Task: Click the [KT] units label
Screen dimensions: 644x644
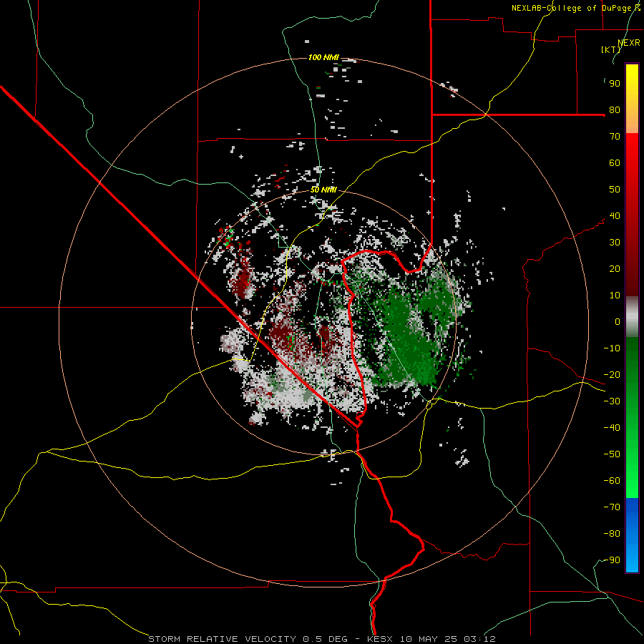Action: coord(610,49)
